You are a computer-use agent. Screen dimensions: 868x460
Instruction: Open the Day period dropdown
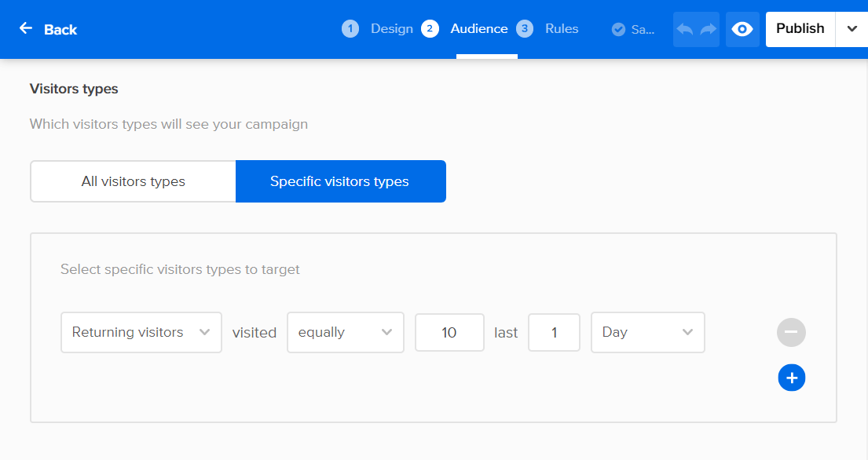pyautogui.click(x=647, y=332)
